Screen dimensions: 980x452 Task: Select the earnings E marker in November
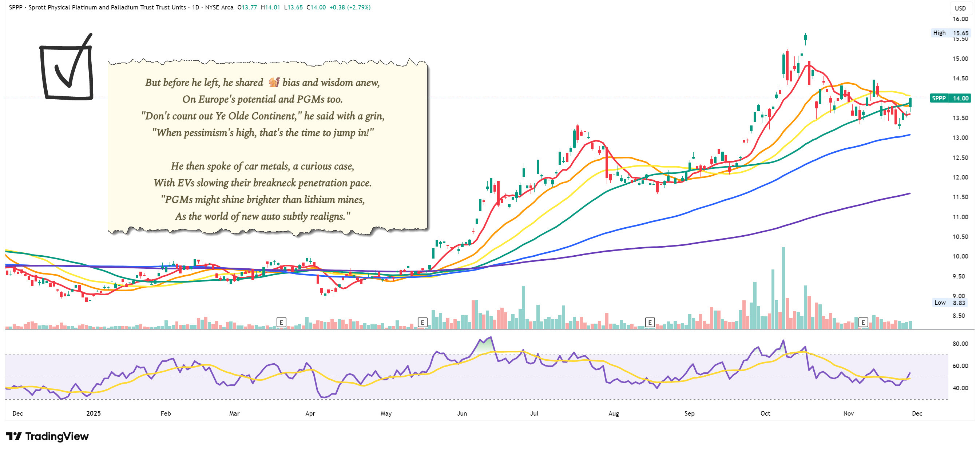tap(863, 323)
